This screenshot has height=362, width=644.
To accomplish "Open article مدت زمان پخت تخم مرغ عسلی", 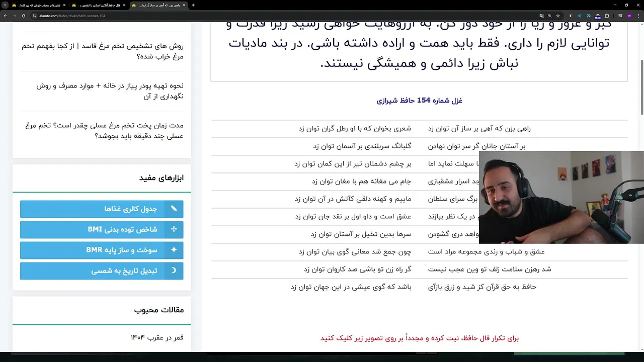I will [105, 131].
